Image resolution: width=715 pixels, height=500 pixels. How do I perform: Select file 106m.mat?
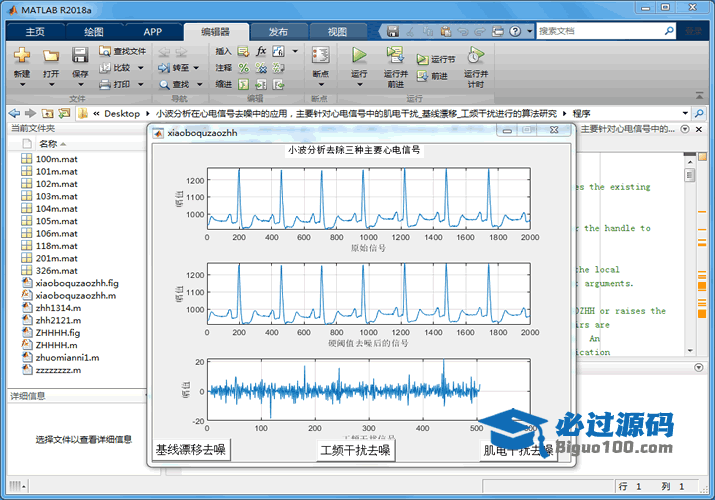tap(57, 233)
